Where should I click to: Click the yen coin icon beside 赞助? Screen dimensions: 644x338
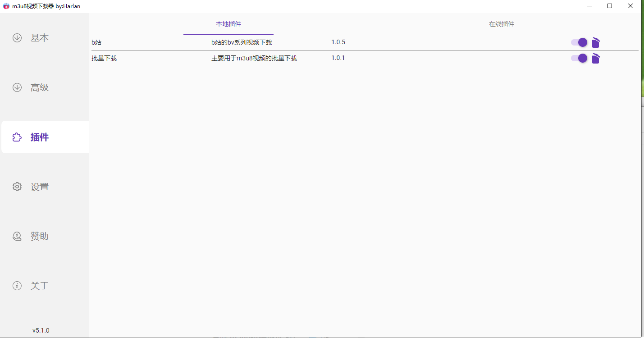click(x=17, y=236)
